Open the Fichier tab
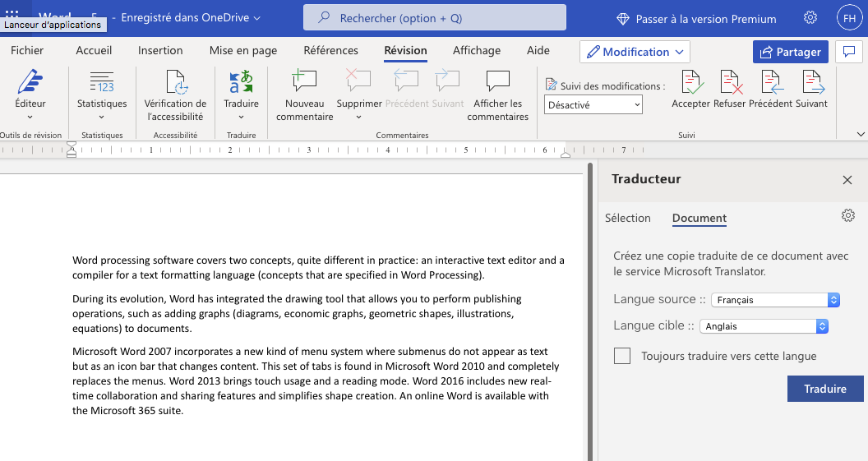 (27, 50)
